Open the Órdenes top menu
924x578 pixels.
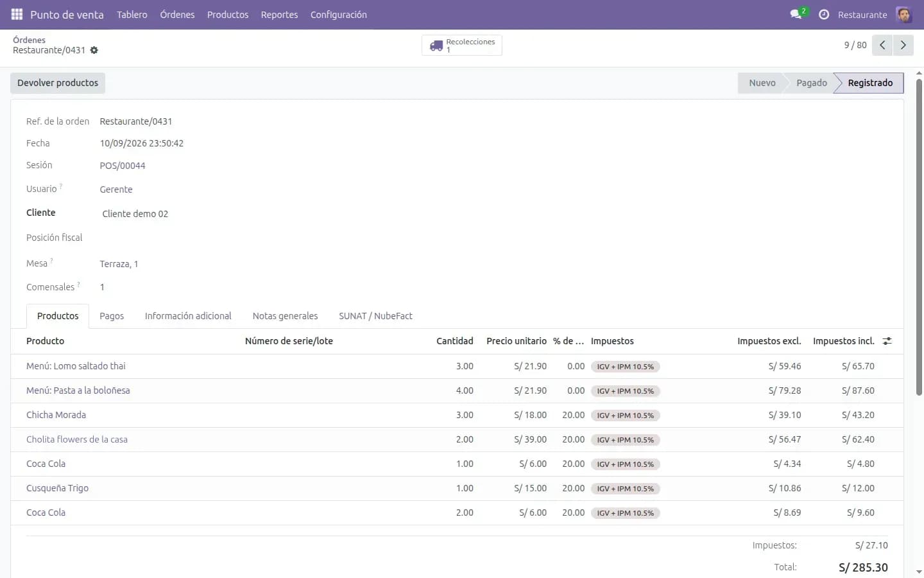(177, 14)
